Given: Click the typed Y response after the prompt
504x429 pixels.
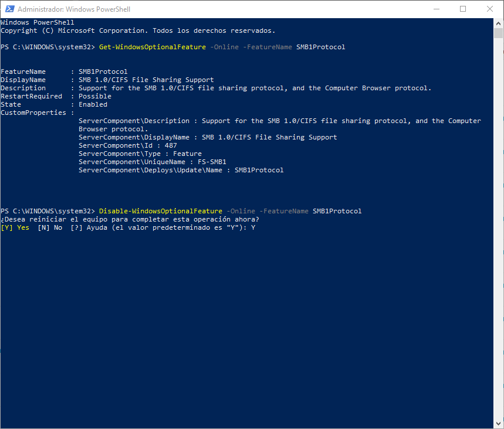Looking at the screenshot, I should pos(253,227).
